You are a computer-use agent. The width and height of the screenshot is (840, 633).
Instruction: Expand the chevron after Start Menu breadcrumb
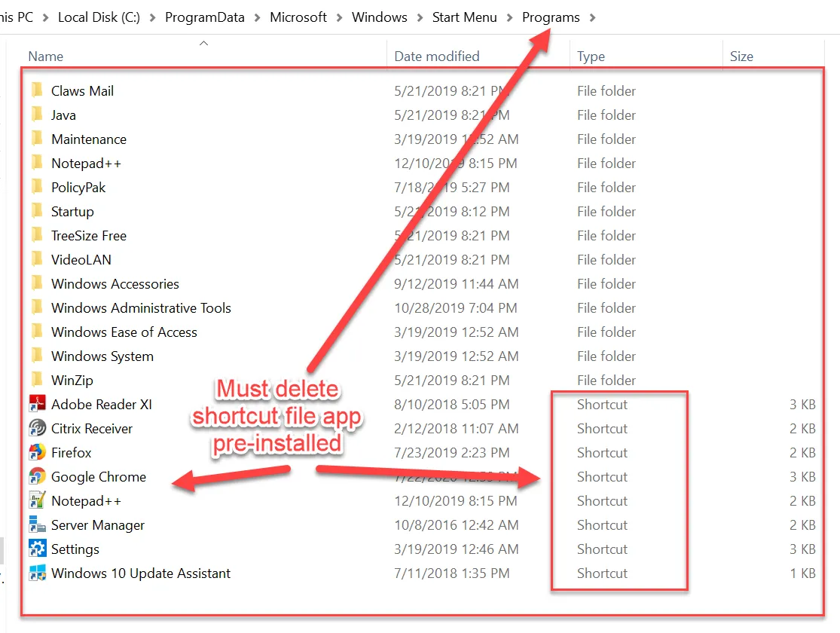coord(510,17)
